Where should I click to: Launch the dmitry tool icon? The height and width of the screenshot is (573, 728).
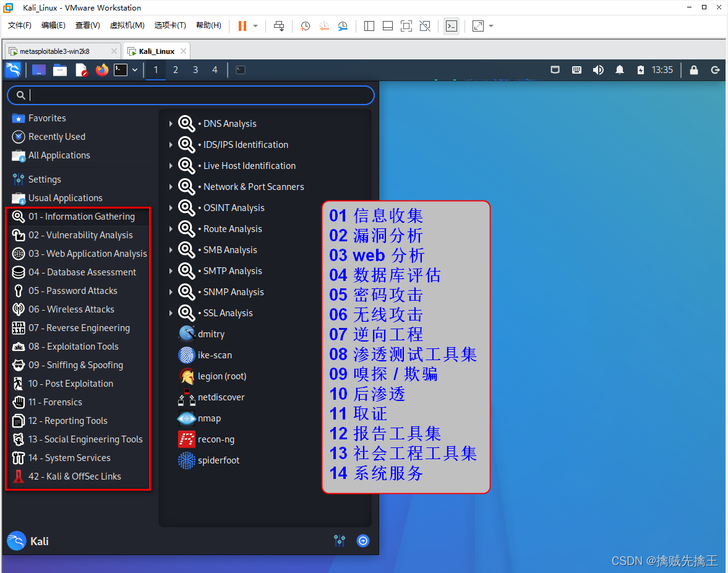tap(187, 334)
